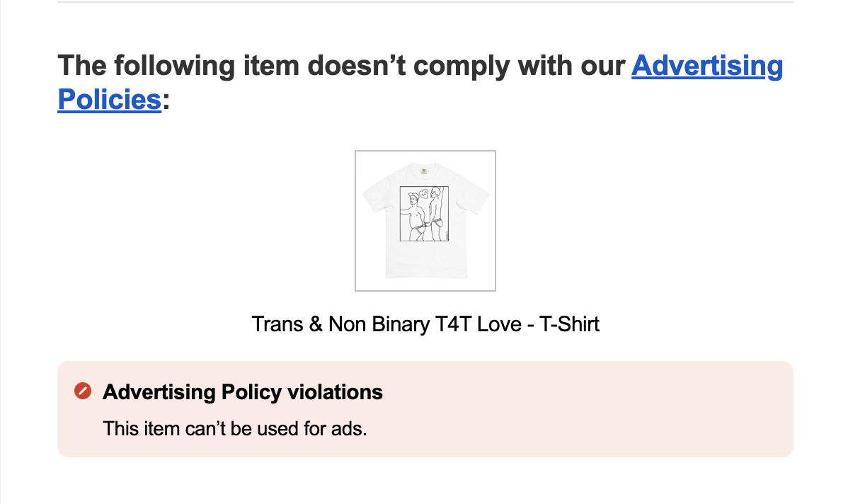Click the collar tag label on the T-shirt
This screenshot has width=848, height=504.
click(424, 171)
